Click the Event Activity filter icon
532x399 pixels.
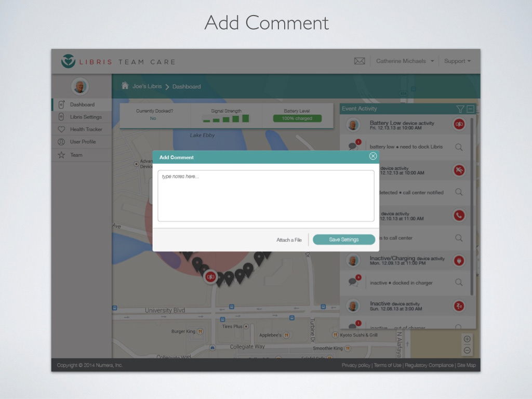[x=460, y=109]
